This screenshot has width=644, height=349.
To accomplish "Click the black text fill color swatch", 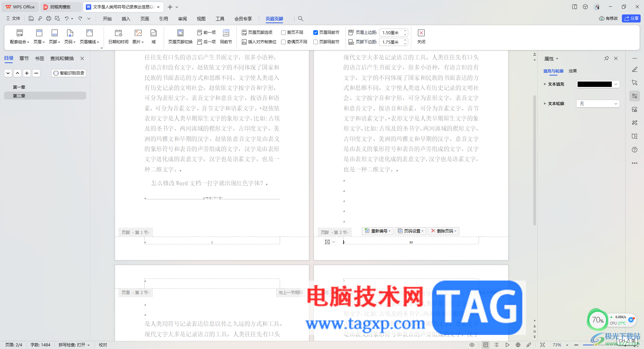I will click(x=595, y=84).
